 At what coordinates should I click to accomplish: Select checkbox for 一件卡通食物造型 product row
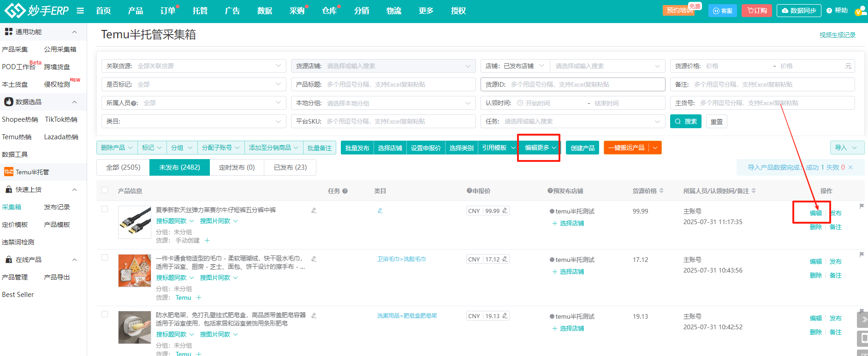tap(105, 257)
